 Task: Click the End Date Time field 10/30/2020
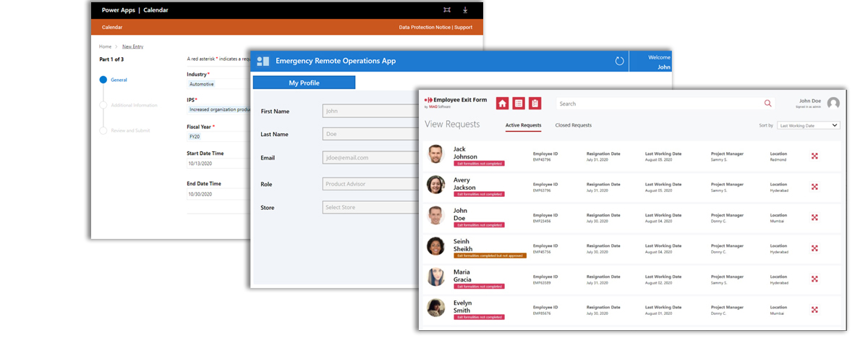[218, 193]
